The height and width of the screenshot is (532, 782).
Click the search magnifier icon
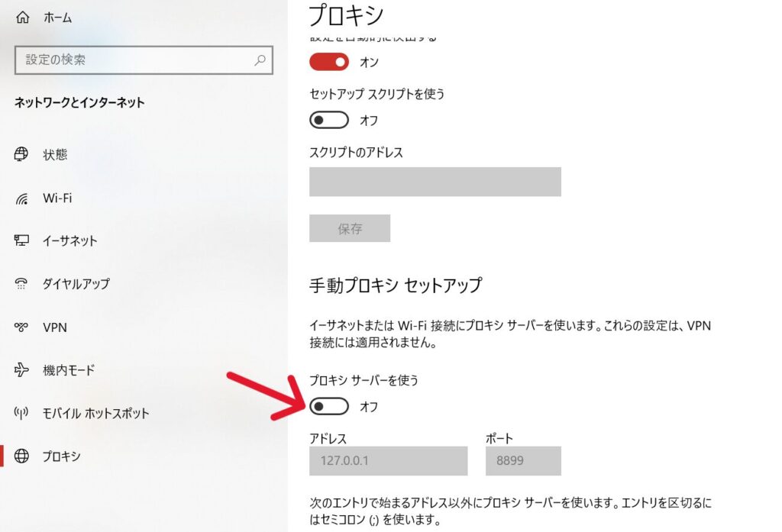coord(260,60)
